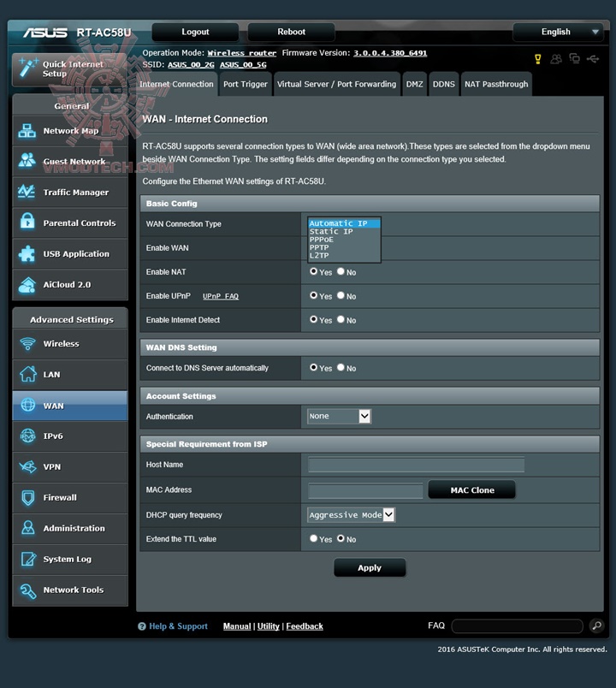Click the Reboot button
Screen dimensions: 616x688
tap(291, 32)
